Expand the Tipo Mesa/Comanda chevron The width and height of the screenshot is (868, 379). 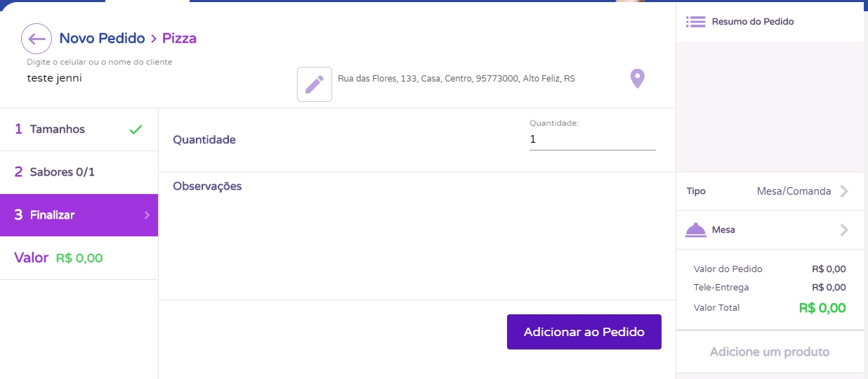(844, 191)
